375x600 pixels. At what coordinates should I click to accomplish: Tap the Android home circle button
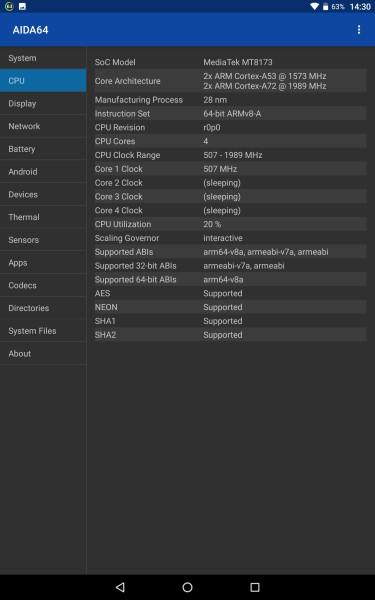coord(188,587)
